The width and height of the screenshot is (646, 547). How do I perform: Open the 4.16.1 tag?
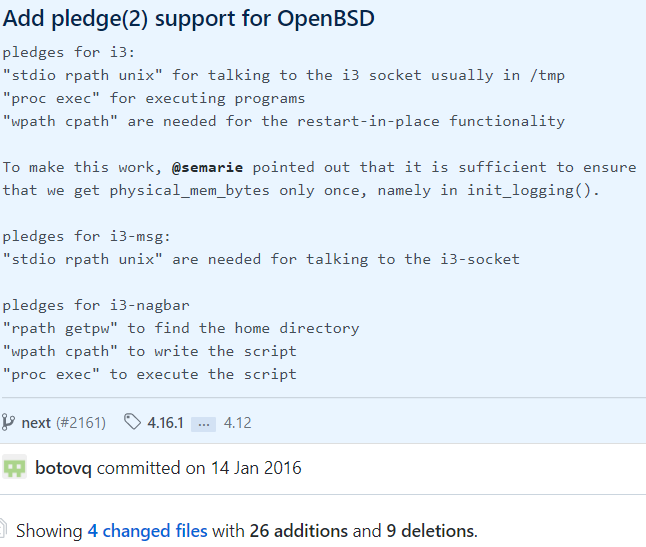(x=166, y=423)
